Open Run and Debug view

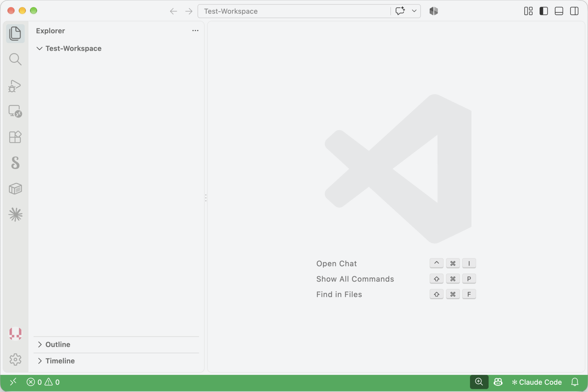click(x=15, y=86)
